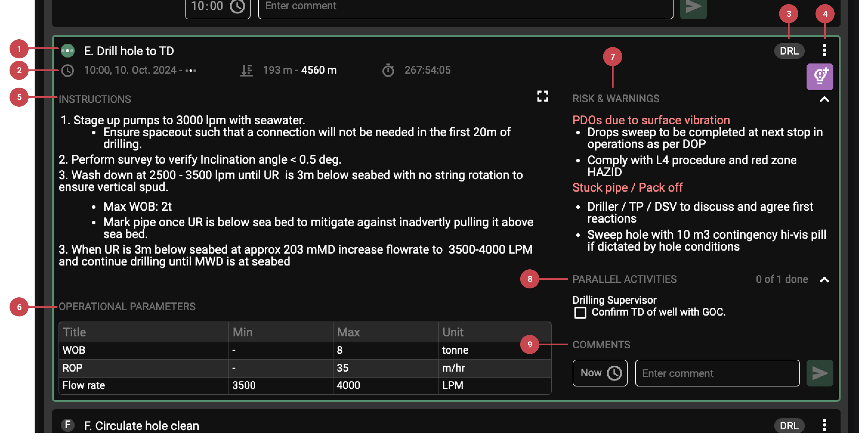Click the DRL tag on section E
The image size is (868, 441).
(x=789, y=51)
